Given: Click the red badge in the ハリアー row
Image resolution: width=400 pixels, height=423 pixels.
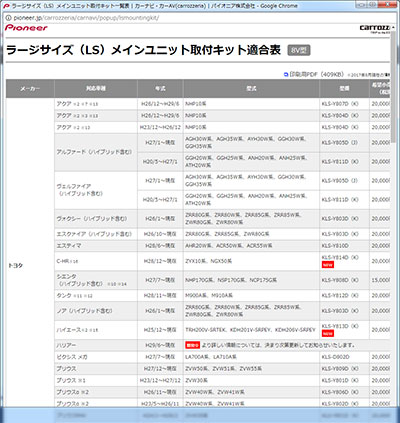Looking at the screenshot, I should [192, 345].
